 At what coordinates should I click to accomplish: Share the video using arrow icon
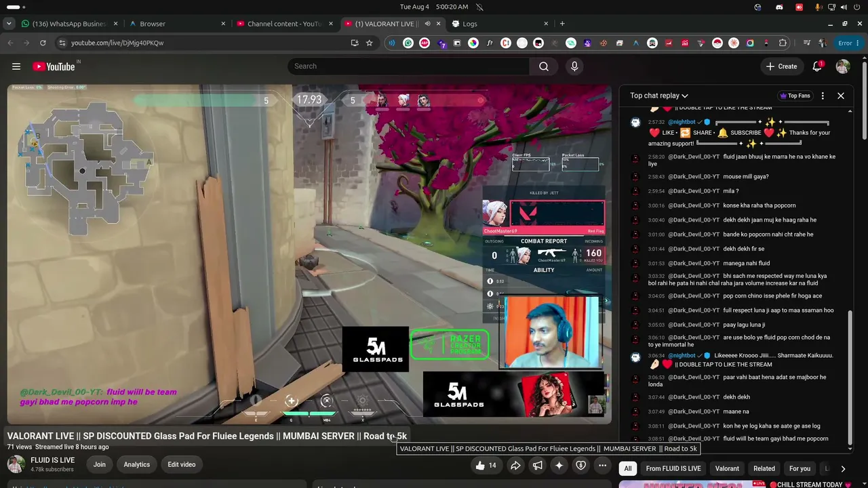coord(515,466)
